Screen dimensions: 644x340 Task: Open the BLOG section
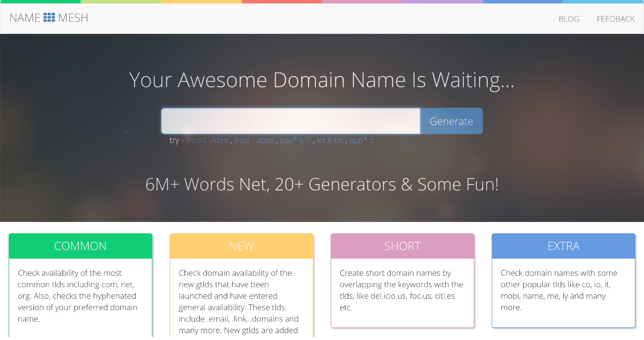click(x=569, y=19)
